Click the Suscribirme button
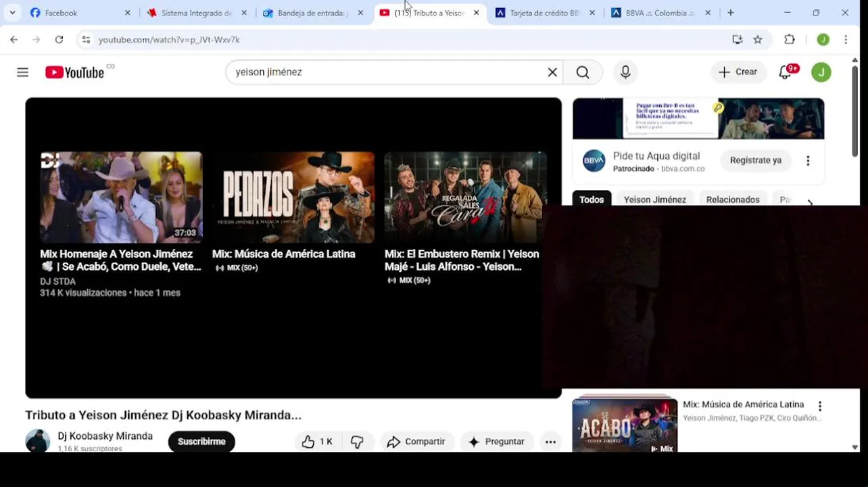 point(201,442)
